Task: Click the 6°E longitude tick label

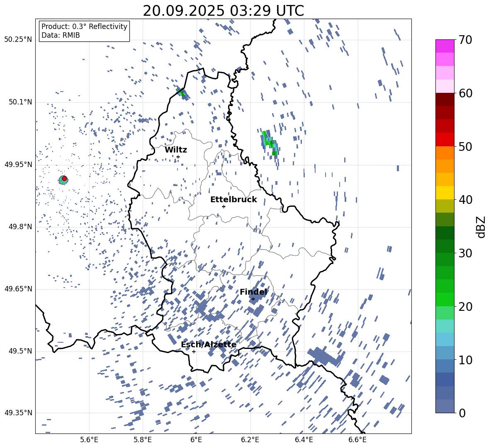Action: tap(196, 440)
